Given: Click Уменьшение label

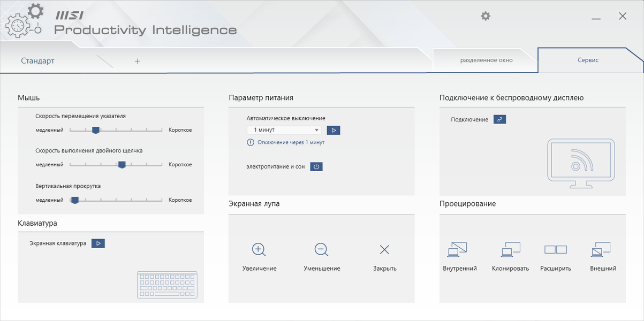Looking at the screenshot, I should (322, 269).
